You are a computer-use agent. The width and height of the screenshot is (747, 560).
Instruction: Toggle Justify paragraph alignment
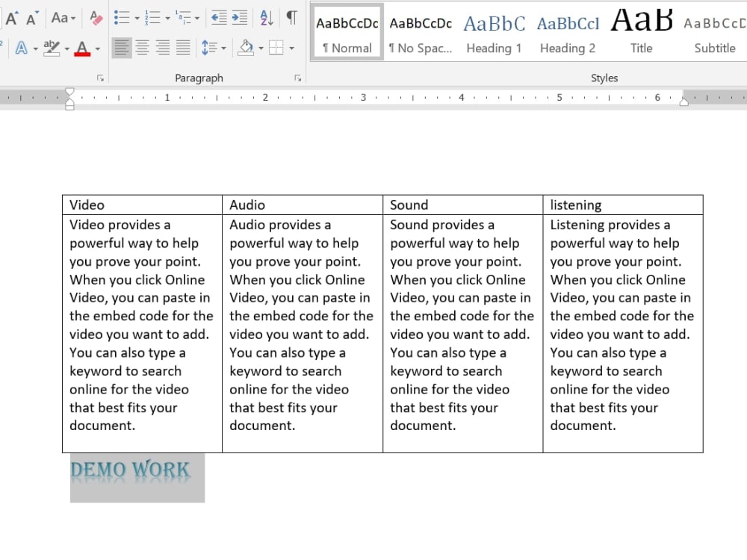183,48
